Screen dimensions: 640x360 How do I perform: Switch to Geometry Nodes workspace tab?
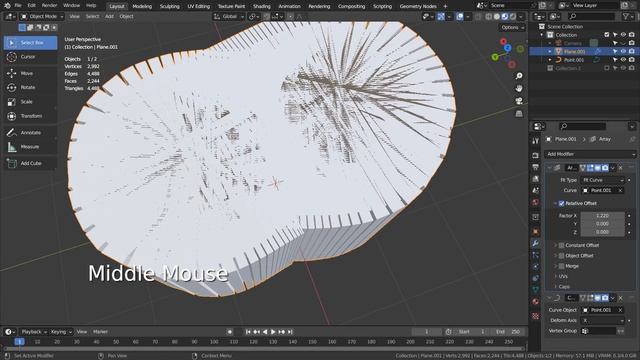tap(418, 6)
